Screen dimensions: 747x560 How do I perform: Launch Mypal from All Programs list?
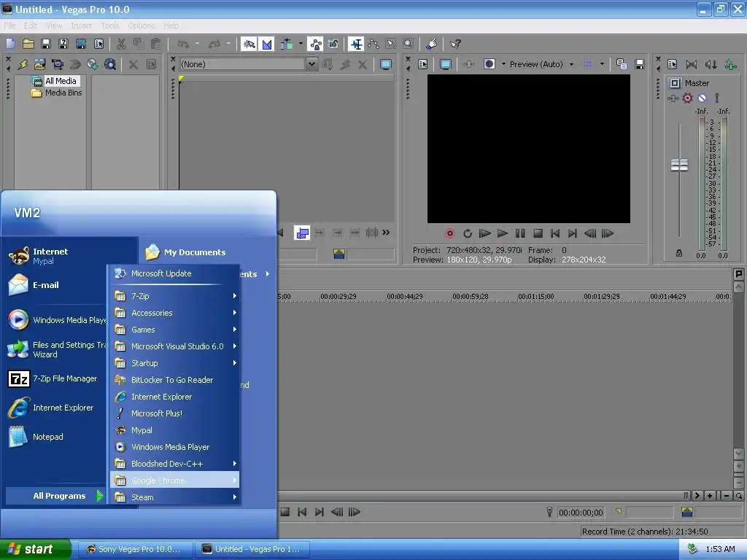tap(174, 430)
